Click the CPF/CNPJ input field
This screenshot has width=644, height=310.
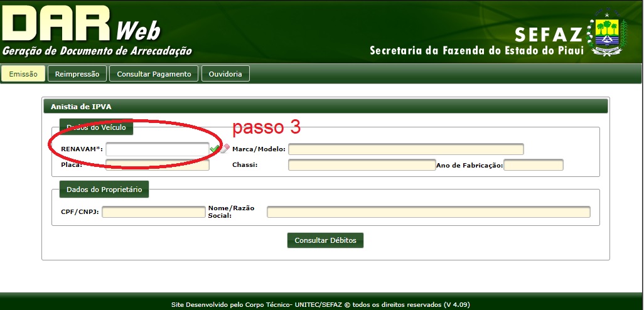click(x=153, y=212)
